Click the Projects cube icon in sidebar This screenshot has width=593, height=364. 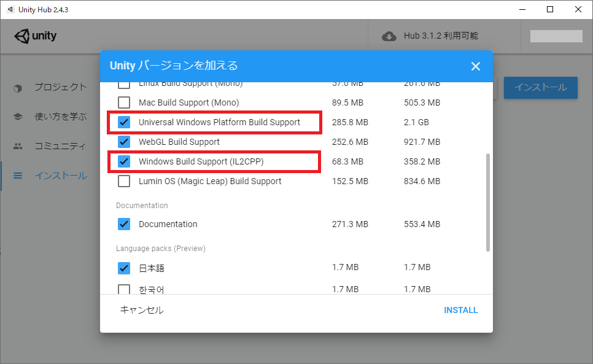click(x=18, y=88)
